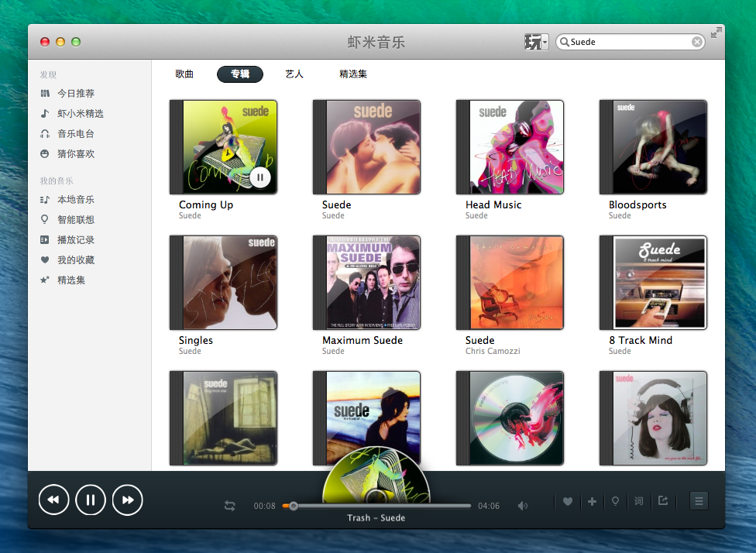Click the playback progress slider knob
This screenshot has height=553, width=756.
293,506
